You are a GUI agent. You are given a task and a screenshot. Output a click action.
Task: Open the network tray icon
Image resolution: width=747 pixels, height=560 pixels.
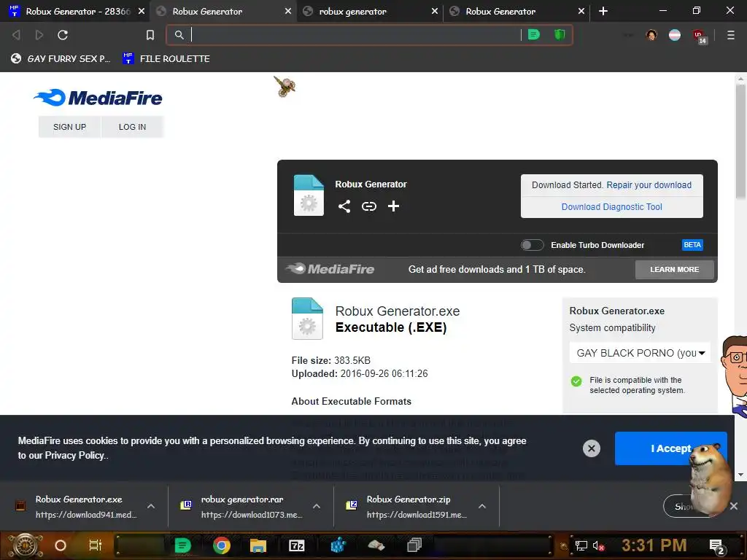click(581, 545)
